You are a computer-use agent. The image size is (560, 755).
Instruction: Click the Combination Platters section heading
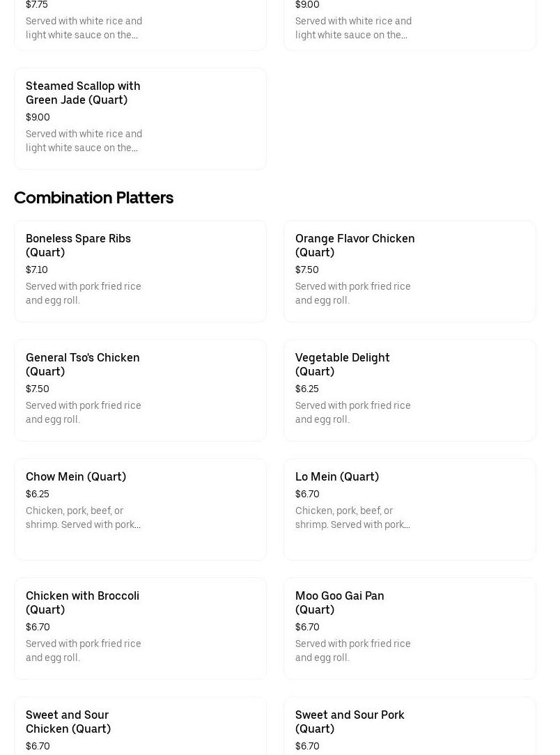click(x=93, y=198)
